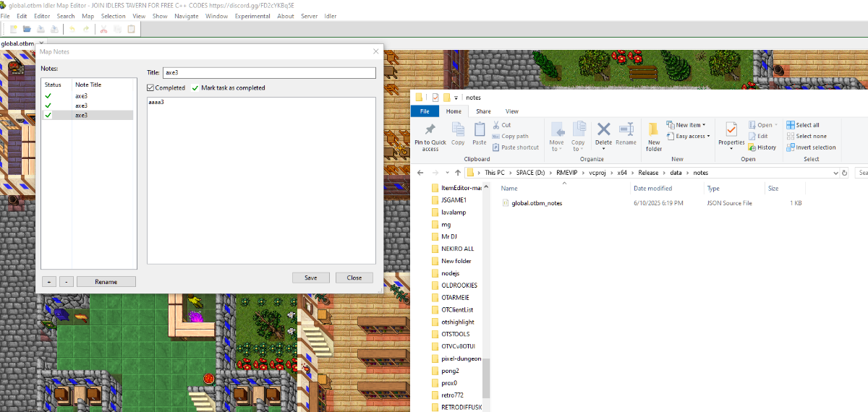
Task: Click the Invert selection icon
Action: click(x=811, y=147)
